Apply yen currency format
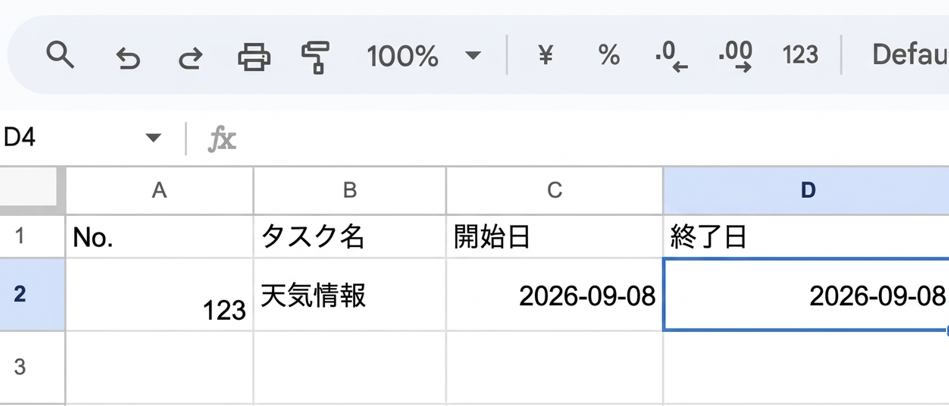Image resolution: width=949 pixels, height=406 pixels. pyautogui.click(x=545, y=56)
